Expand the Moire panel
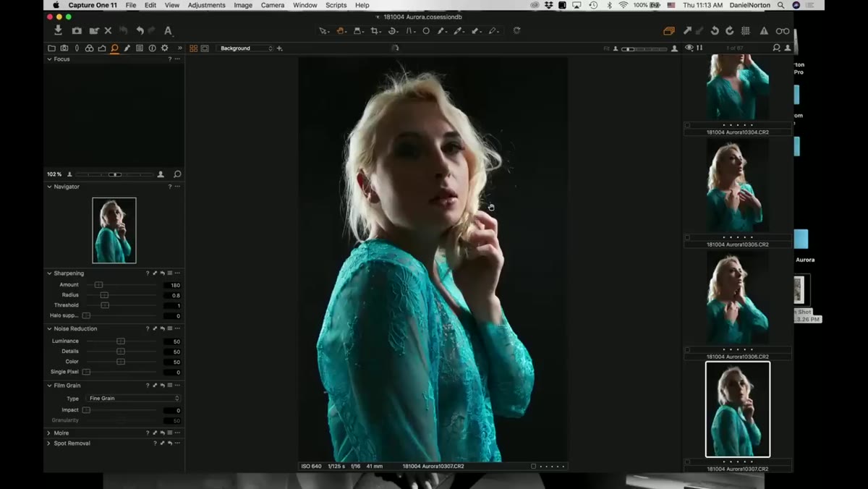 [49, 433]
